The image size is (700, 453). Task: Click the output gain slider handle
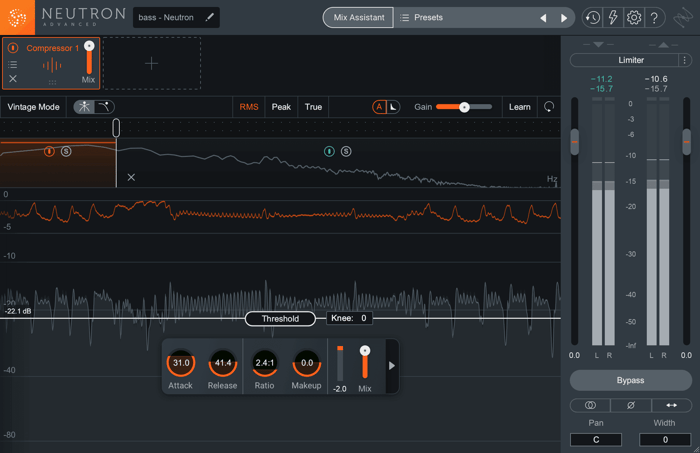(687, 142)
